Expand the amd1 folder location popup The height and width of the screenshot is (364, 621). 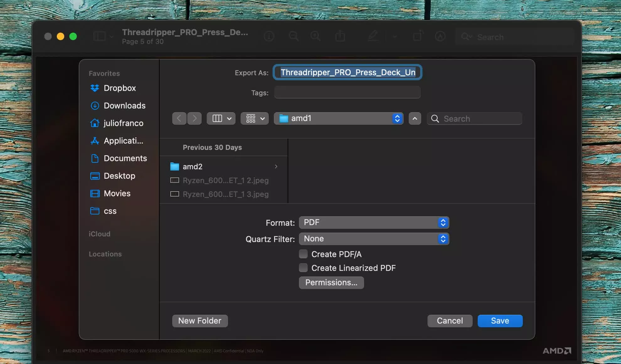338,119
